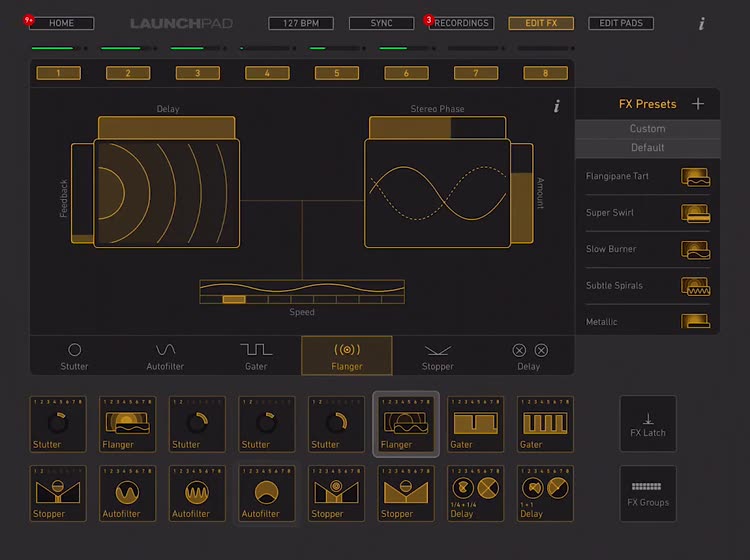The height and width of the screenshot is (560, 750).
Task: Select the Stopper pad with concentric-ring ball
Action: coord(336,494)
